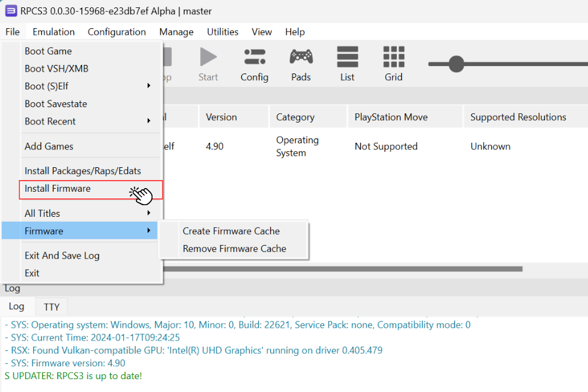Open the Emulation menu

[x=54, y=32]
